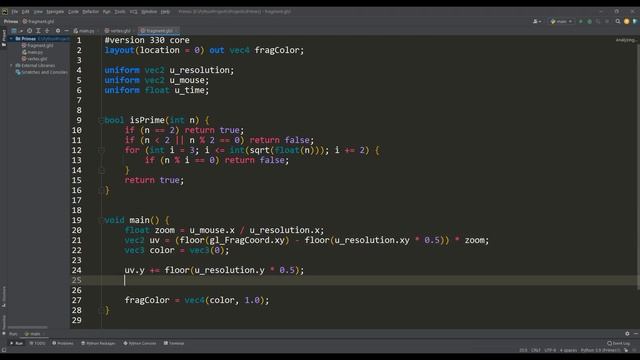
Task: Click the UTF-8 encoding in status bar
Action: coord(550,350)
